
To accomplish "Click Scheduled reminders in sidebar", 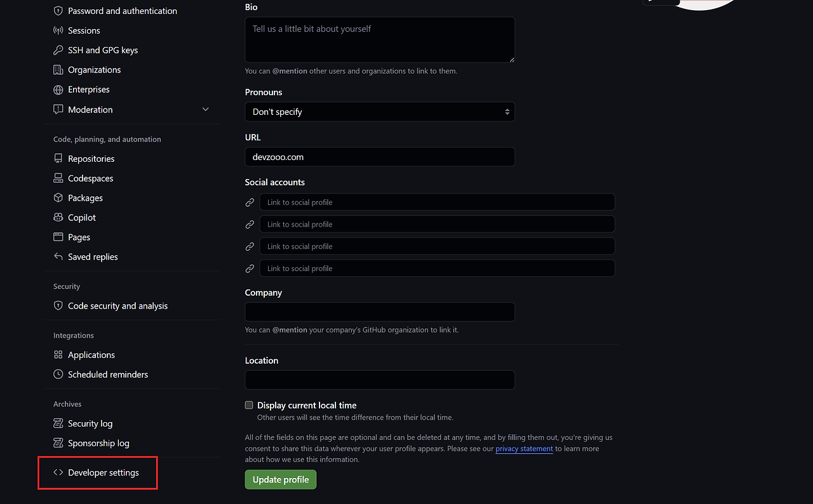I will [108, 375].
